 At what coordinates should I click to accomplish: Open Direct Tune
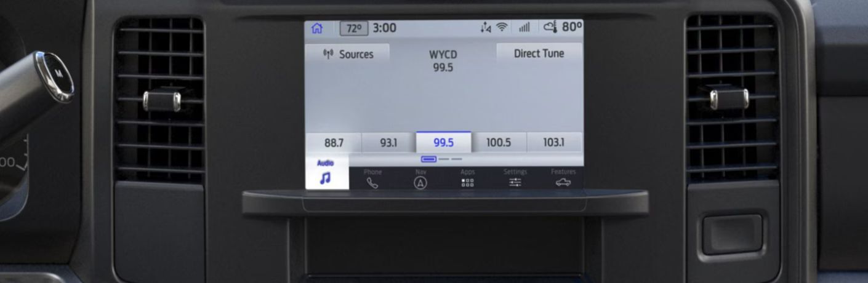click(x=539, y=54)
